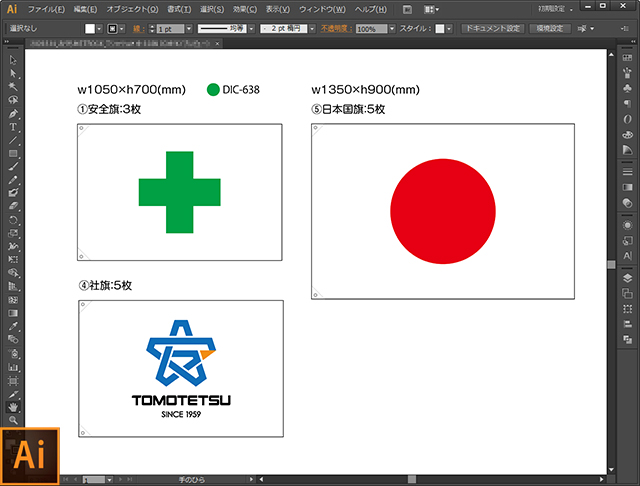Click the vertical scrollbar thumb
The image size is (640, 486).
coord(611,264)
